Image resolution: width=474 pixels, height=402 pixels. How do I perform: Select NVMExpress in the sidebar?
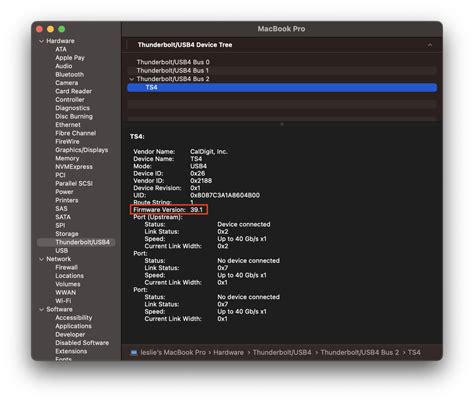(74, 167)
